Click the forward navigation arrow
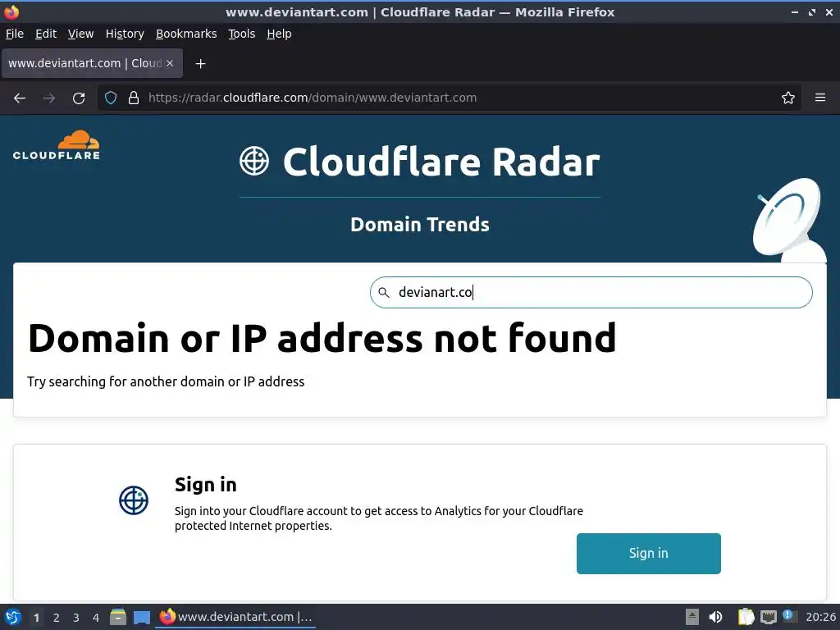 (x=49, y=98)
